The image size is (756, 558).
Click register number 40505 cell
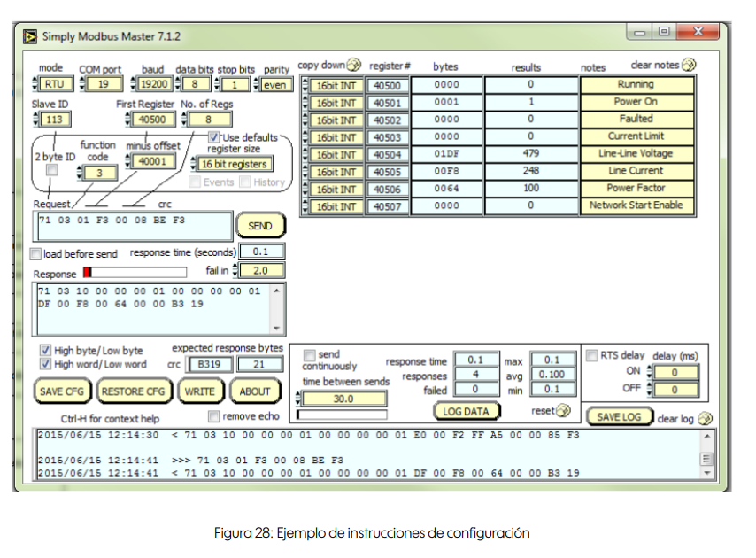[x=387, y=172]
